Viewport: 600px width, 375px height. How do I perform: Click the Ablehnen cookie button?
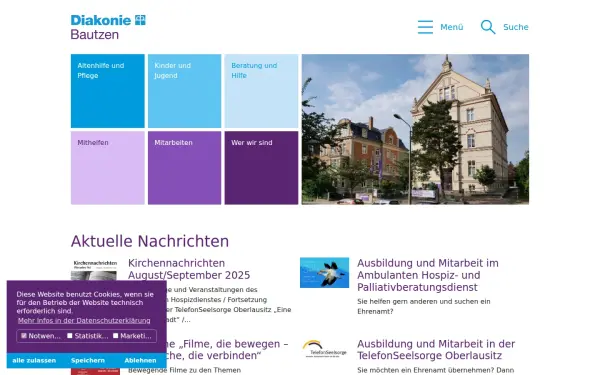(x=140, y=360)
